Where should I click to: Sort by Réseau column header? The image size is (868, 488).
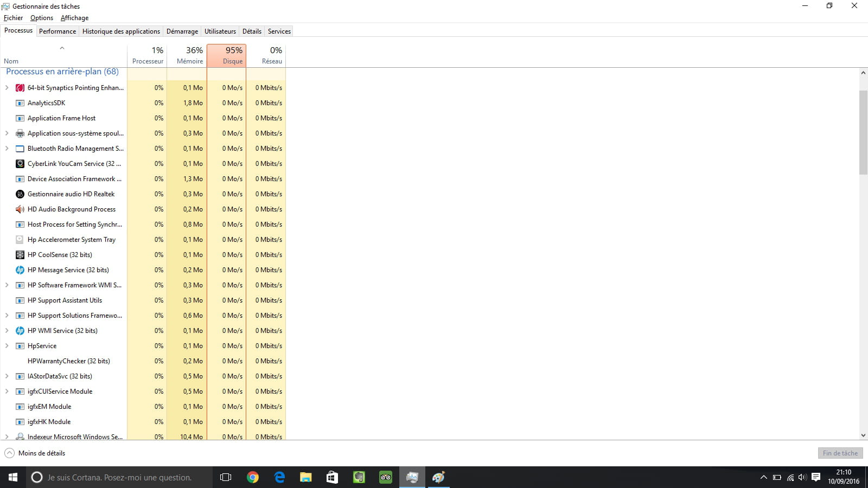point(266,56)
